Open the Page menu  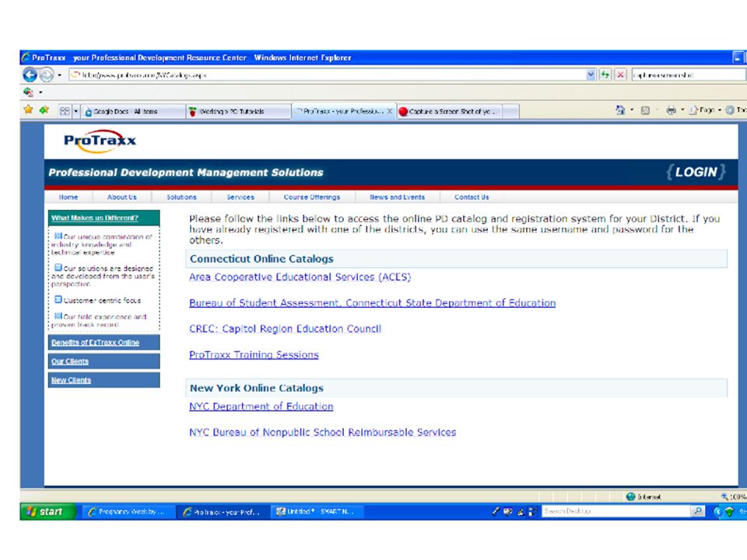pos(705,110)
